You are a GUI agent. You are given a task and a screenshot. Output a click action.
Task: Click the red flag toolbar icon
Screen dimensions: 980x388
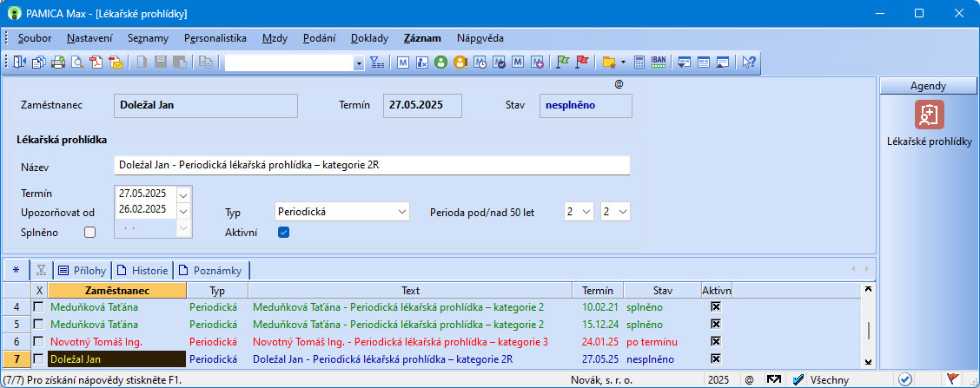coord(582,62)
